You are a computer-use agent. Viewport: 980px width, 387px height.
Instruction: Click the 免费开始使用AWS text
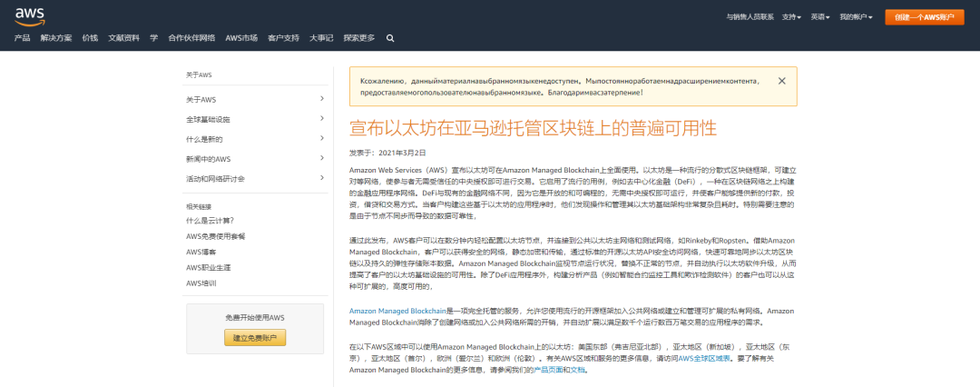coord(255,318)
